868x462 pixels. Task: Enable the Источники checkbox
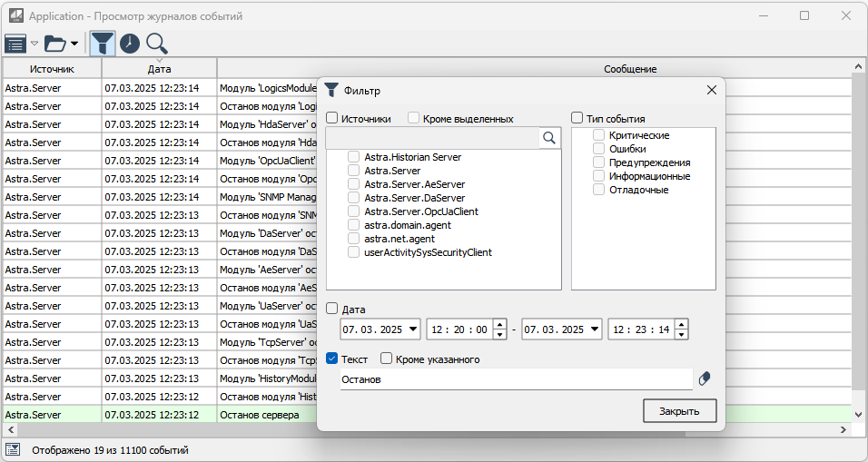(x=332, y=118)
